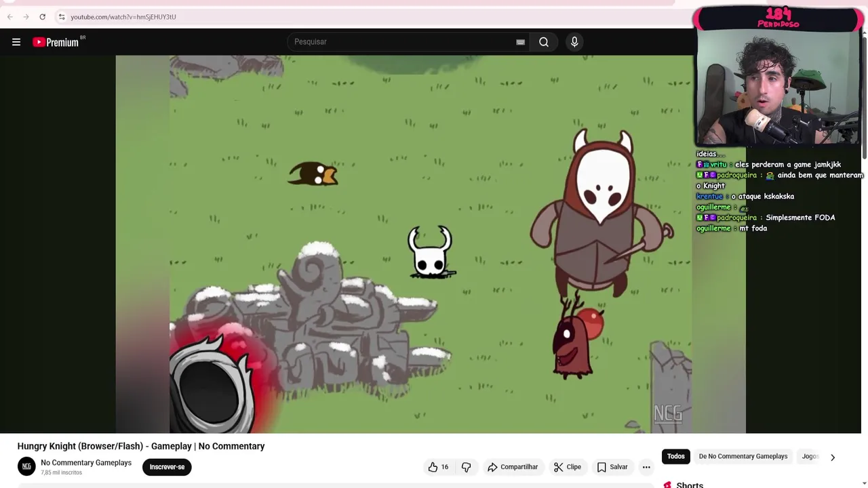Dislike the video with thumbs-down icon
Screen dimensions: 868x488
click(466, 467)
